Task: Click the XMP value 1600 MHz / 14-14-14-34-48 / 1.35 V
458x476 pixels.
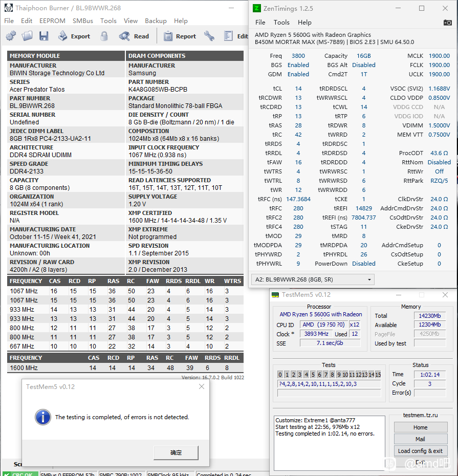Action: tap(178, 221)
